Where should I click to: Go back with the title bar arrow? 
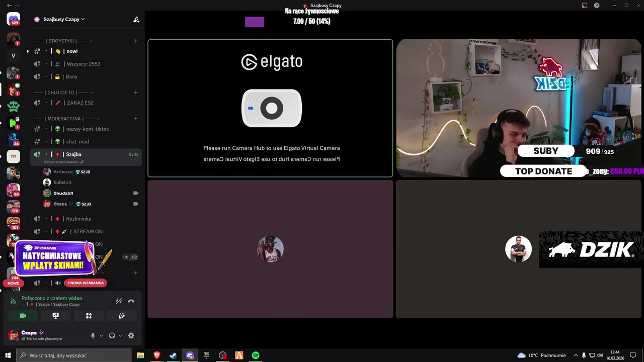pos(9,5)
